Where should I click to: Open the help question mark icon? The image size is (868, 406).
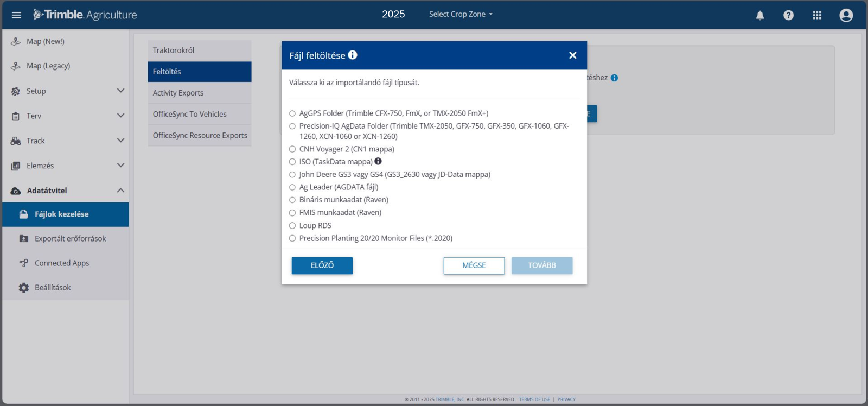tap(788, 15)
